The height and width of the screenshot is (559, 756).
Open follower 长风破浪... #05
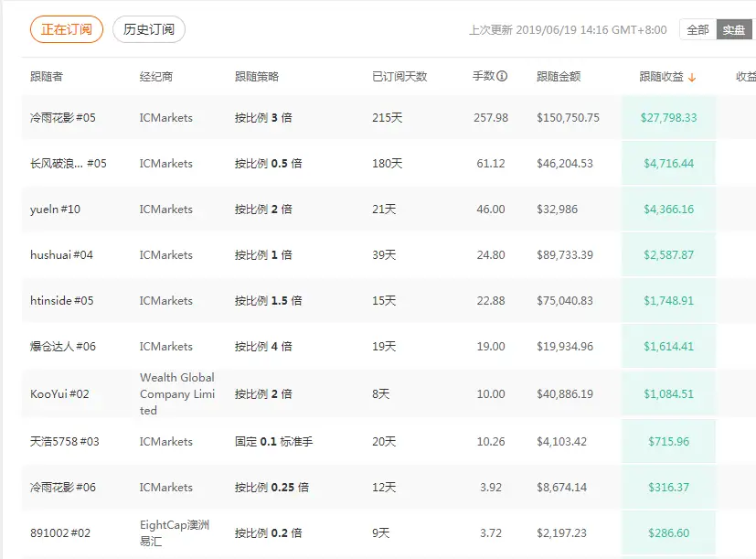pos(68,164)
